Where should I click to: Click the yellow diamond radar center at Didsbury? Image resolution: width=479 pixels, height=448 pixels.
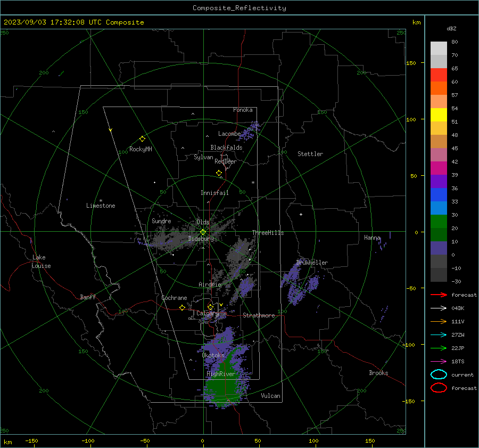point(203,232)
